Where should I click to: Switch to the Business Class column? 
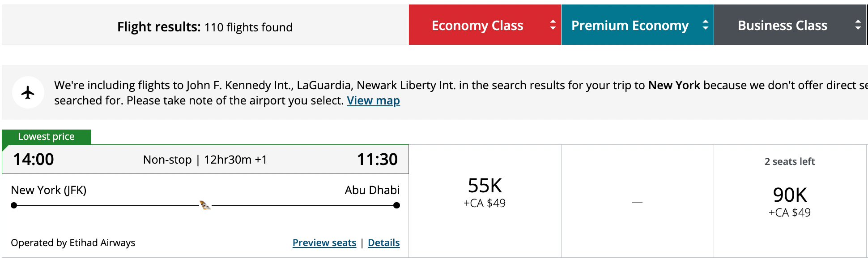tap(782, 25)
